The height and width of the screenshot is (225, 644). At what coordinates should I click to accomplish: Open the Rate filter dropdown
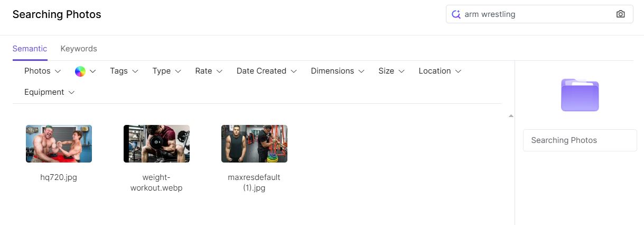pos(209,71)
